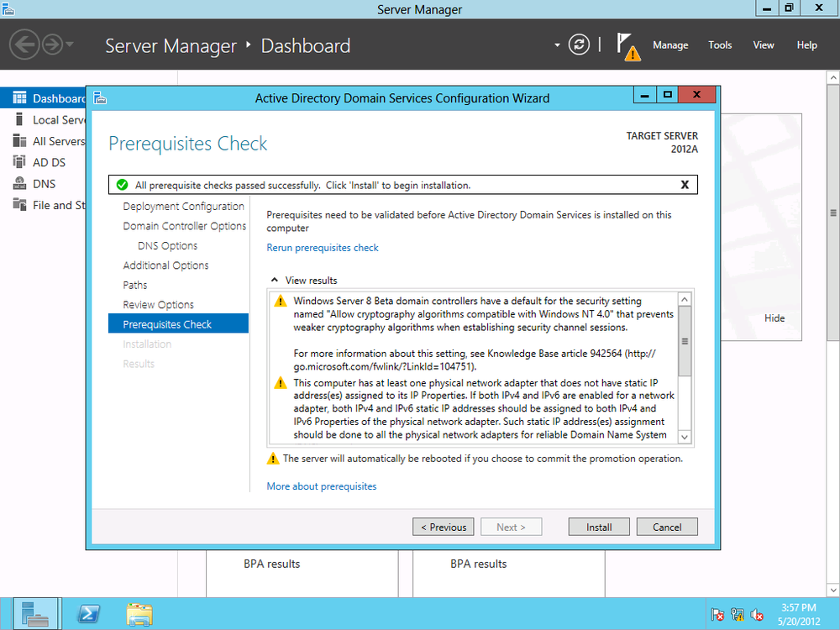Click warning icon for Windows Server 8 Beta message
Image resolution: width=840 pixels, height=630 pixels.
coord(281,301)
